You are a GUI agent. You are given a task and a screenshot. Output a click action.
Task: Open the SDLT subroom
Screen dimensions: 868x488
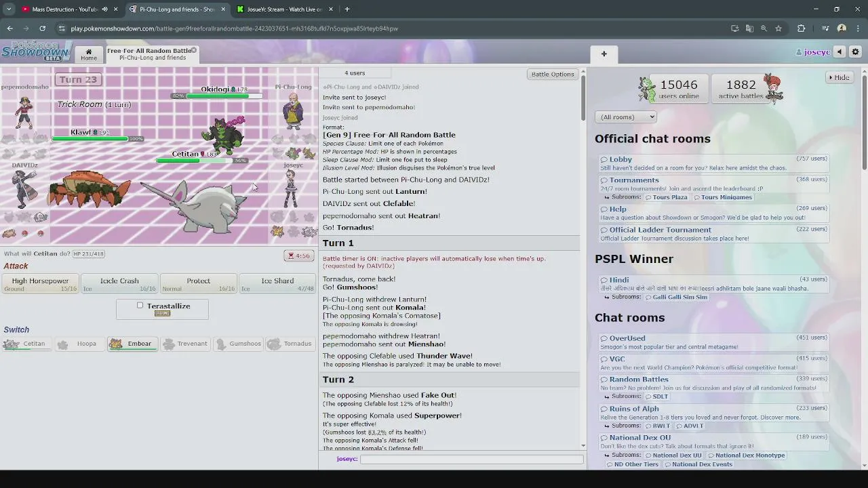[x=656, y=396]
